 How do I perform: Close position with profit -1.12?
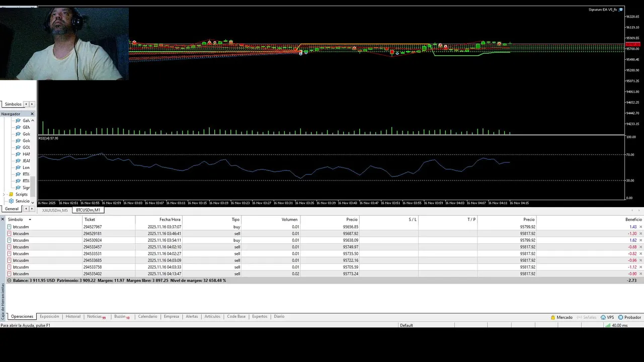(640, 267)
